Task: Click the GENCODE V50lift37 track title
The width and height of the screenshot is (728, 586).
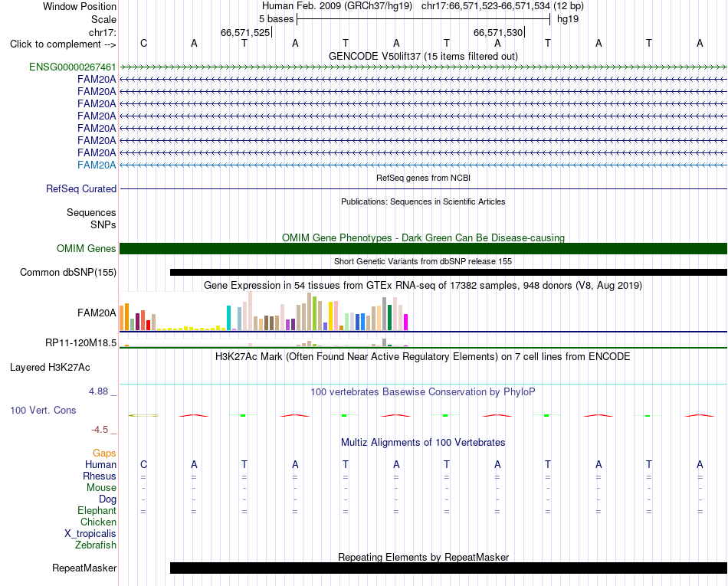Action: [x=423, y=56]
